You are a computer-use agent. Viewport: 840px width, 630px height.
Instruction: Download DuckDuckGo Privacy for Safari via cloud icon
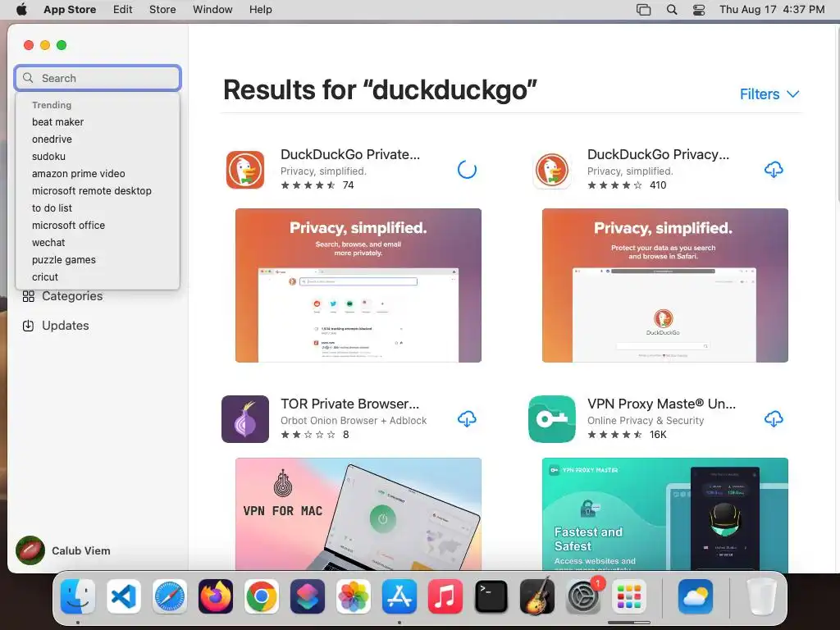[773, 170]
